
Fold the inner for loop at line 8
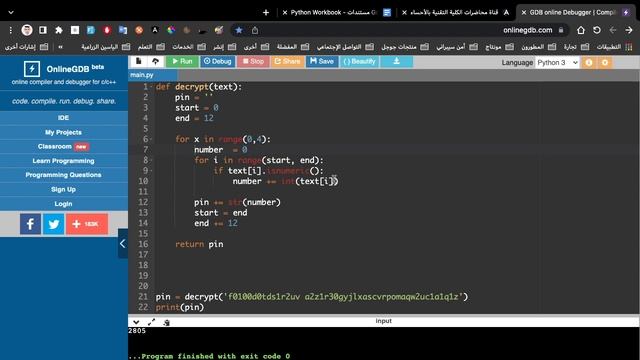pos(151,160)
